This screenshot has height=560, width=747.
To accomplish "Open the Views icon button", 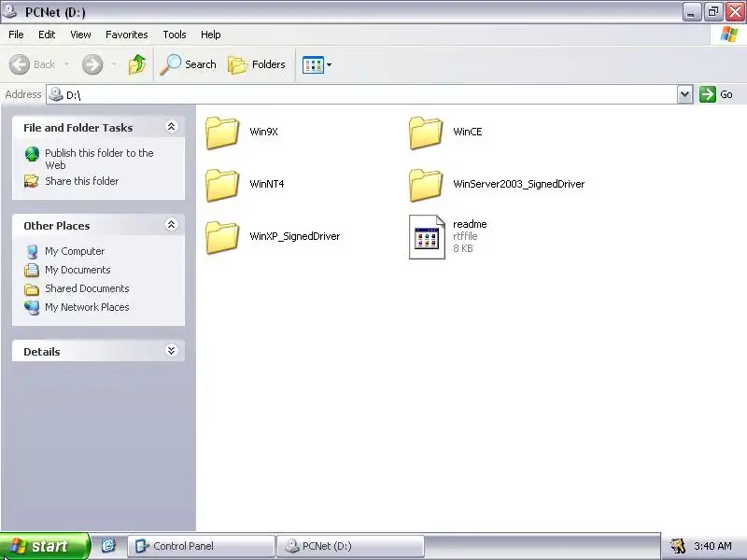I will coord(313,64).
